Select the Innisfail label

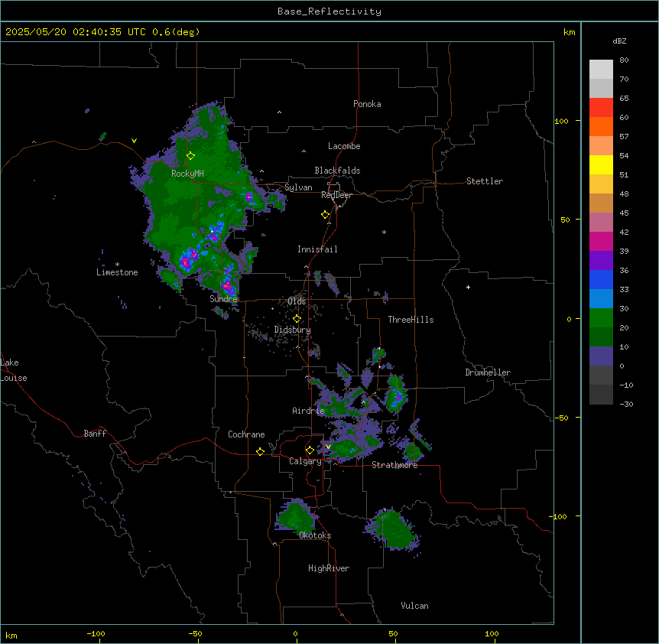[x=317, y=249]
